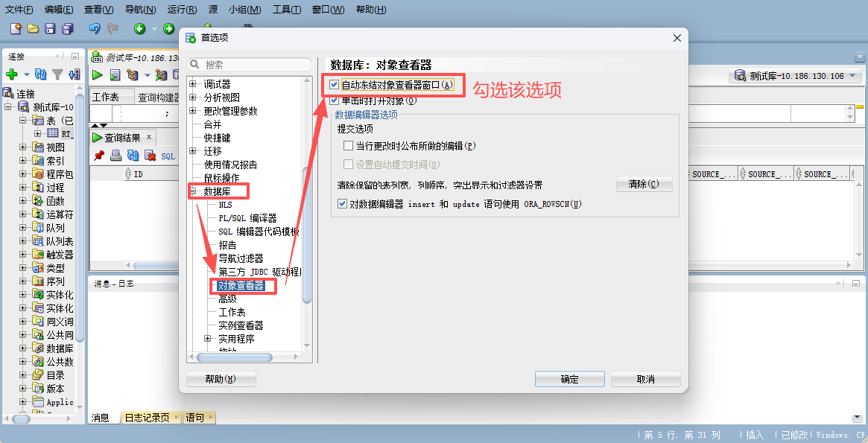Click the Filter funnel in Connections panel

pyautogui.click(x=57, y=74)
